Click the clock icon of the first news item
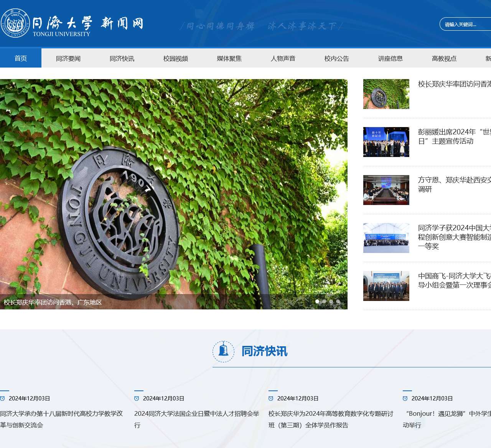491x448 pixels. 3,398
